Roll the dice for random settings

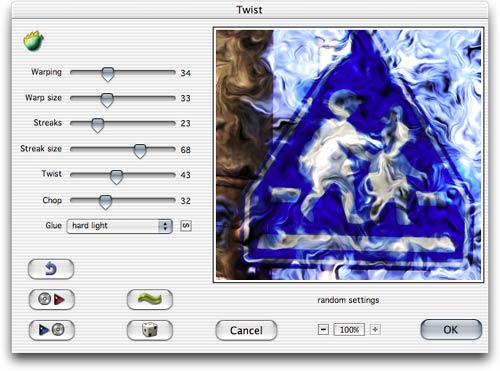tap(150, 330)
